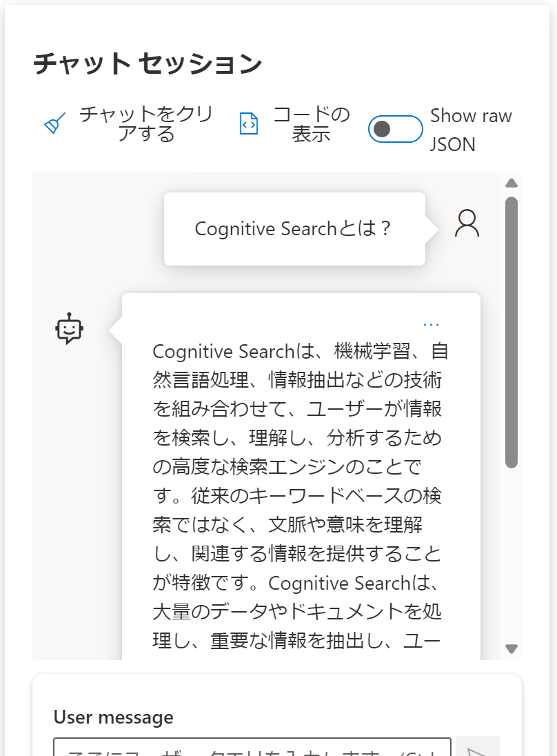This screenshot has height=756, width=557.
Task: Toggle the Show raw JSON switch
Action: pyautogui.click(x=396, y=129)
